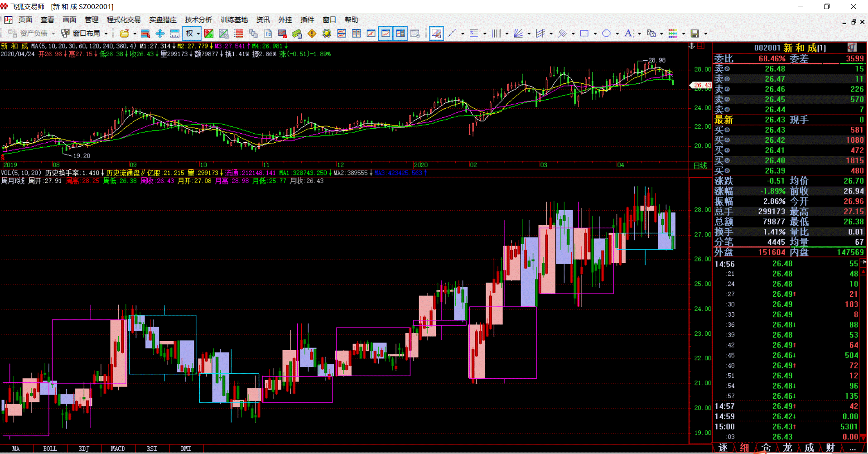Click the floppy disk save icon
Image resolution: width=868 pixels, height=454 pixels.
(x=694, y=34)
